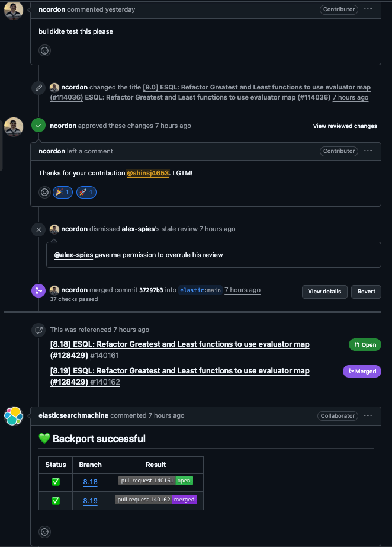Click the purple Merged status badge
The width and height of the screenshot is (392, 547).
[362, 371]
